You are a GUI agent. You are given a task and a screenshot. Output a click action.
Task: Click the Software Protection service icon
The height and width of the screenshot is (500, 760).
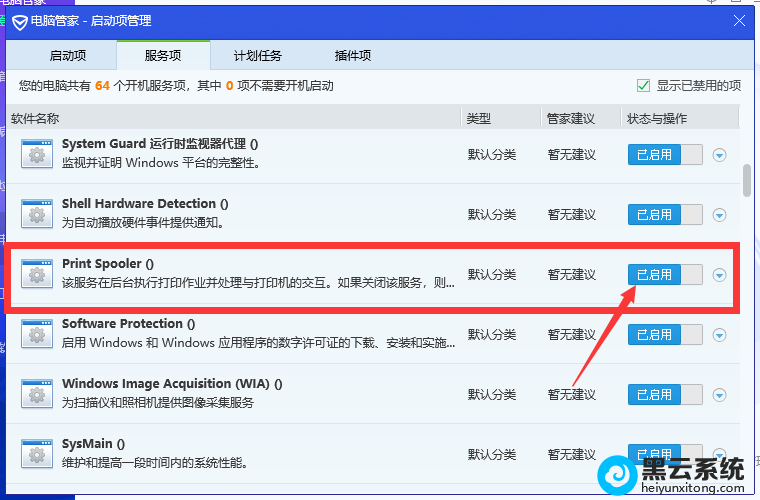coord(37,333)
